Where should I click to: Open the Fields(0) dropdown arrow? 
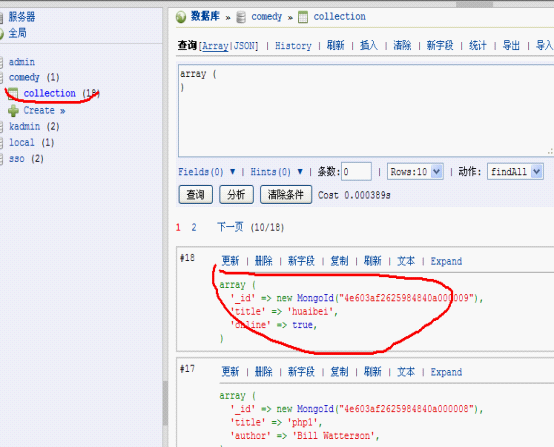tap(232, 172)
